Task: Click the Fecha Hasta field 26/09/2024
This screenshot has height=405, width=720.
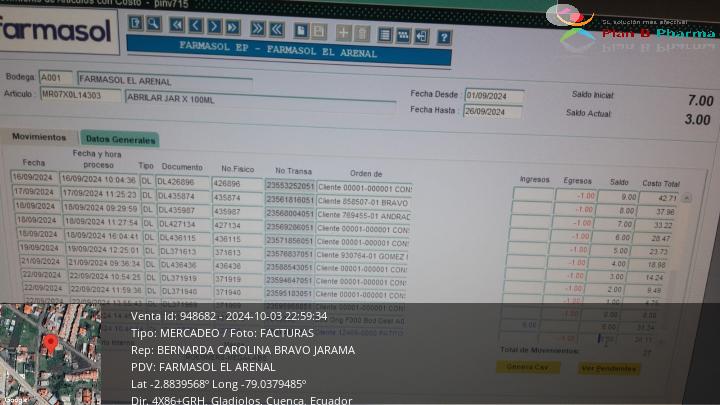Action: [x=492, y=112]
